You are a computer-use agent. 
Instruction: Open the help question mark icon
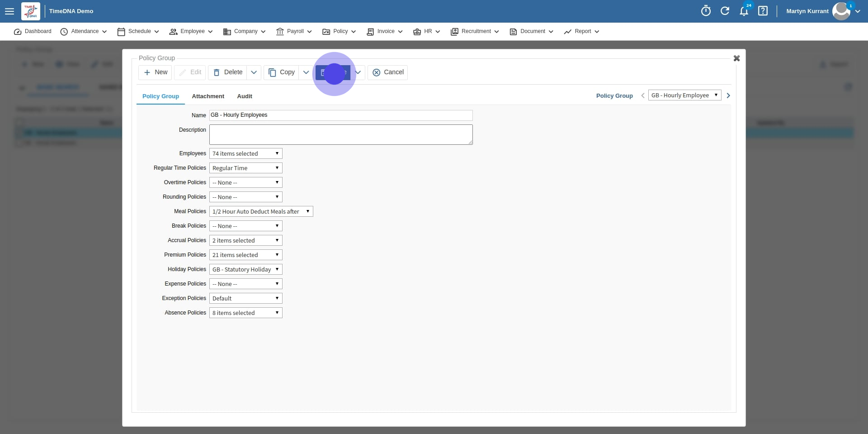tap(763, 11)
